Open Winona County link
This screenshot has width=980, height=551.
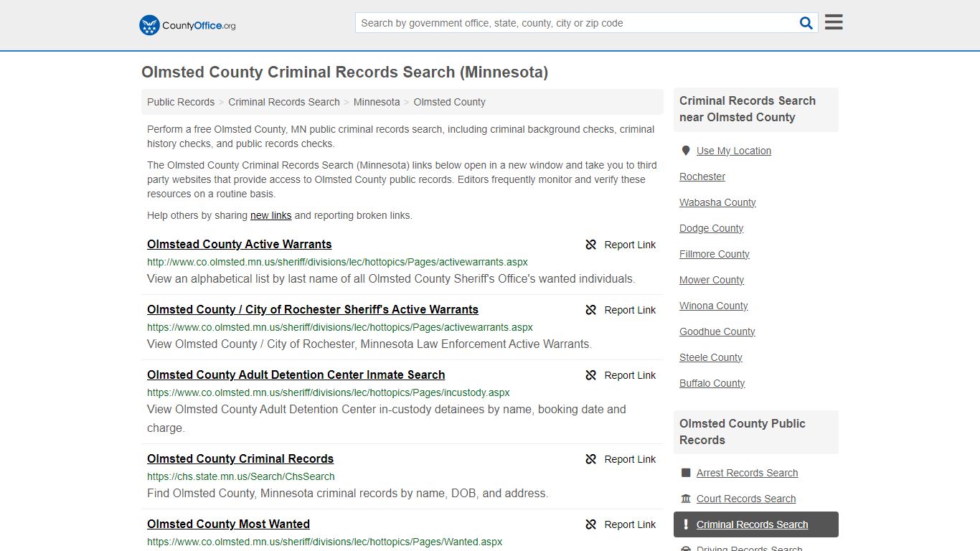(x=714, y=306)
